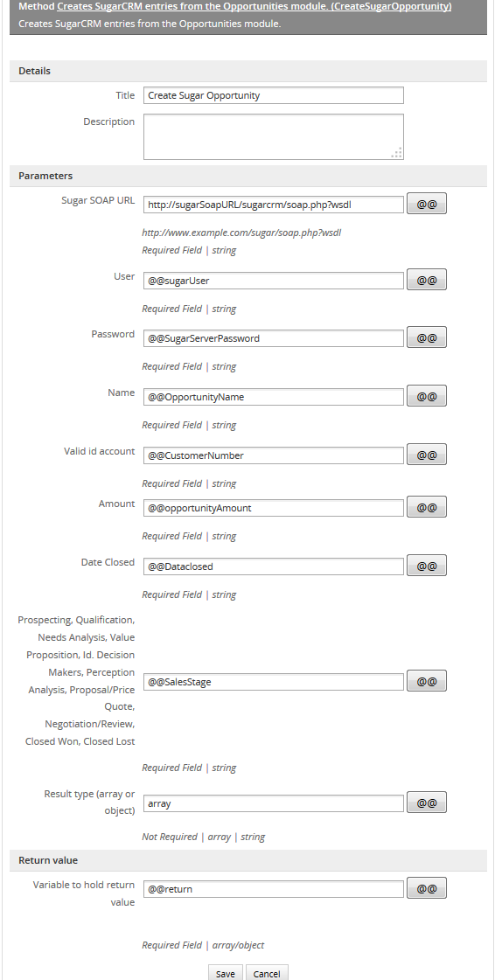
Task: Open variable picker for Valid id account
Action: click(427, 455)
